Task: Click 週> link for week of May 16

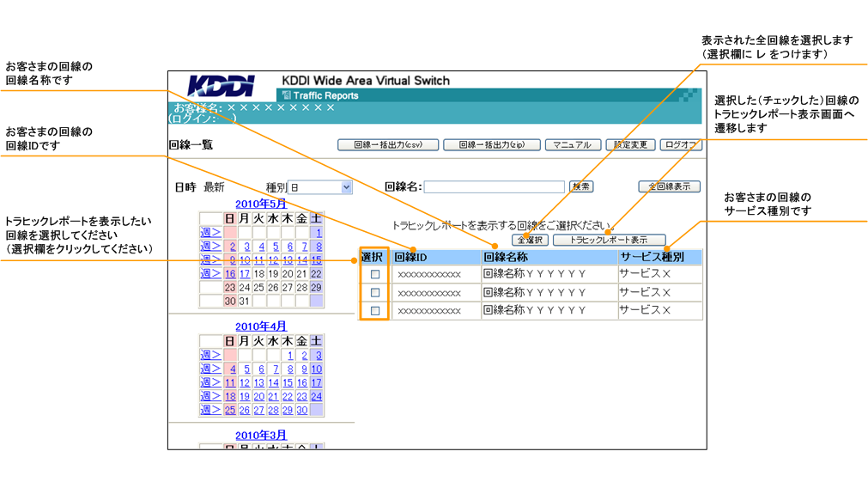Action: coord(210,274)
